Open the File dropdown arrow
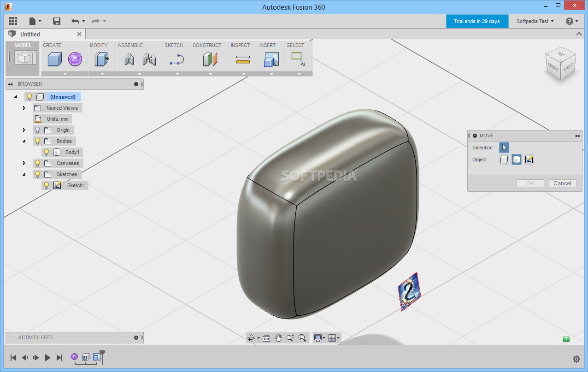Image resolution: width=588 pixels, height=372 pixels. point(40,21)
